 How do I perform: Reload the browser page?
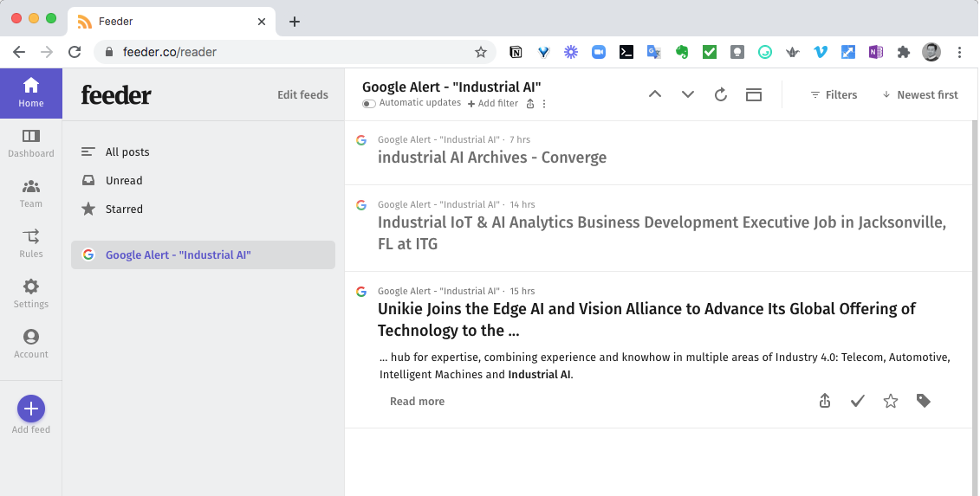[x=75, y=53]
